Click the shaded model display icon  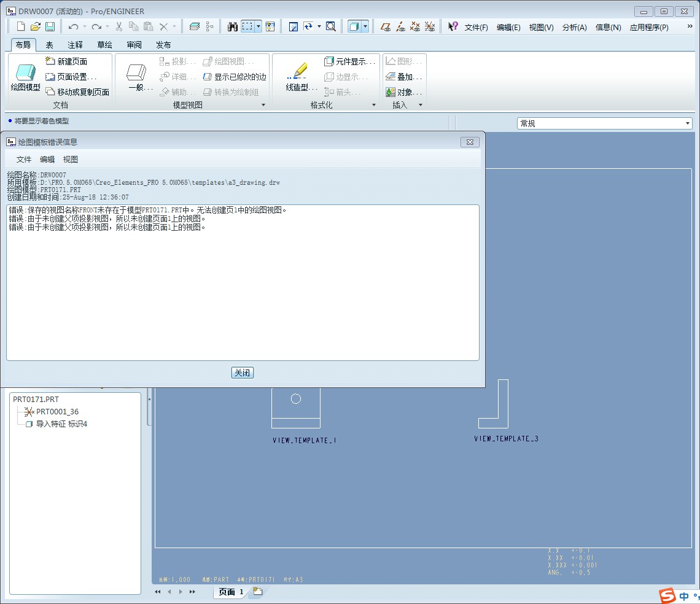(354, 27)
